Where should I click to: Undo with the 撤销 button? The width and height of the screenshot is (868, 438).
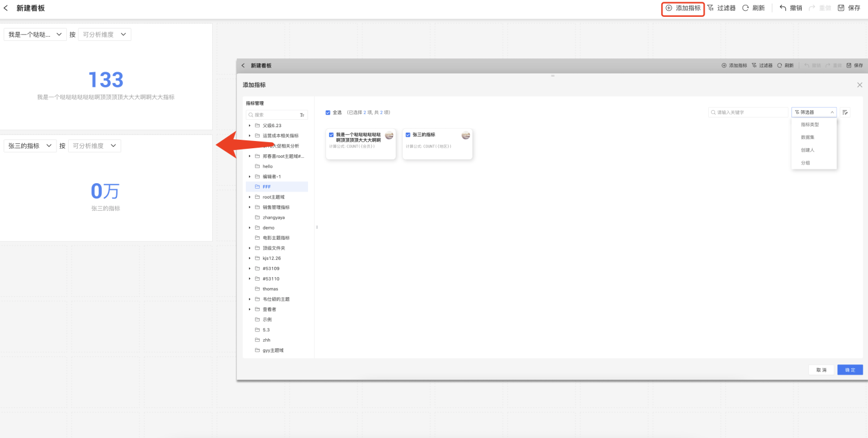(x=790, y=8)
